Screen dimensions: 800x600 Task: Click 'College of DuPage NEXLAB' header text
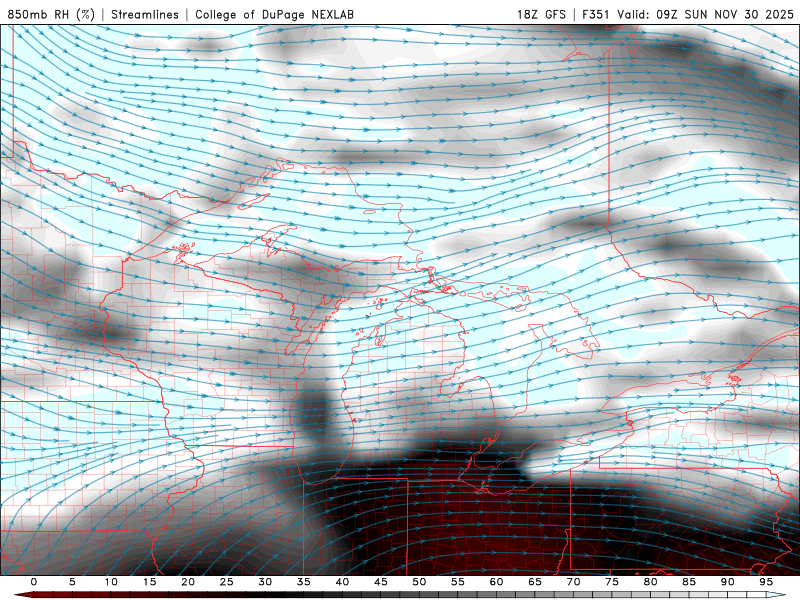[x=274, y=14]
